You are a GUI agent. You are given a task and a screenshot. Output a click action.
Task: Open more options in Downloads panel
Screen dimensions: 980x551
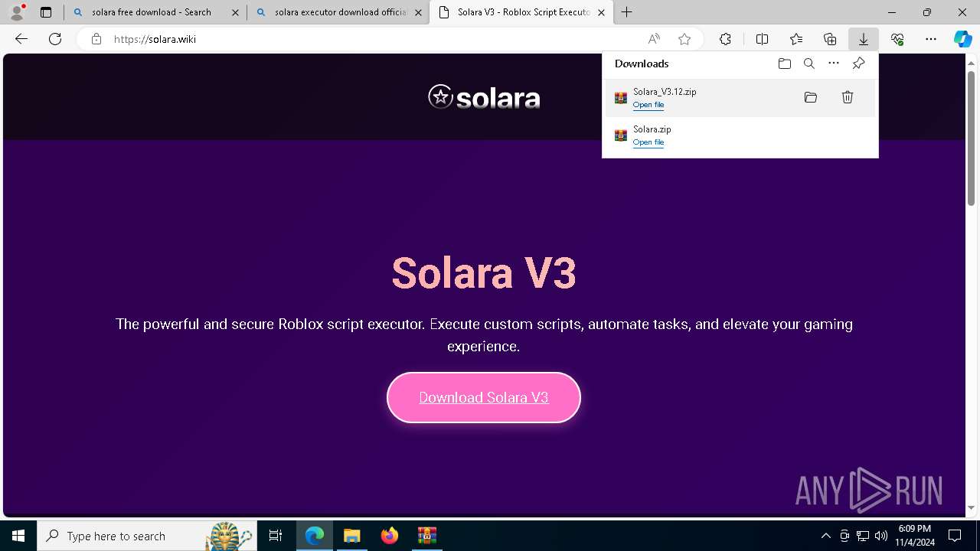pyautogui.click(x=834, y=64)
